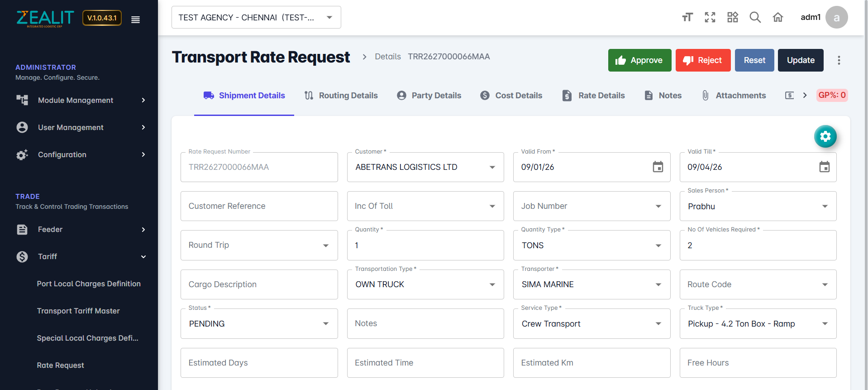Image resolution: width=868 pixels, height=390 pixels.
Task: Toggle fullscreen mode icon
Action: [710, 17]
